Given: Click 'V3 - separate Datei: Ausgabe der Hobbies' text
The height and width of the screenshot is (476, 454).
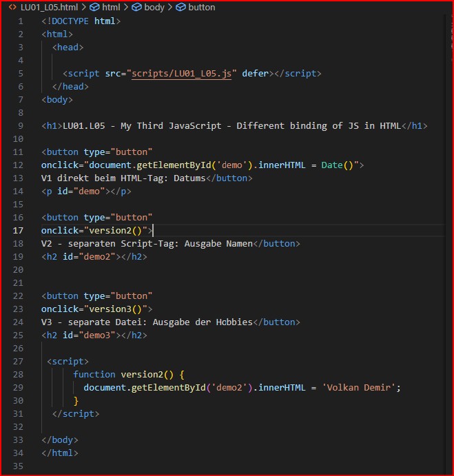Looking at the screenshot, I should [147, 322].
